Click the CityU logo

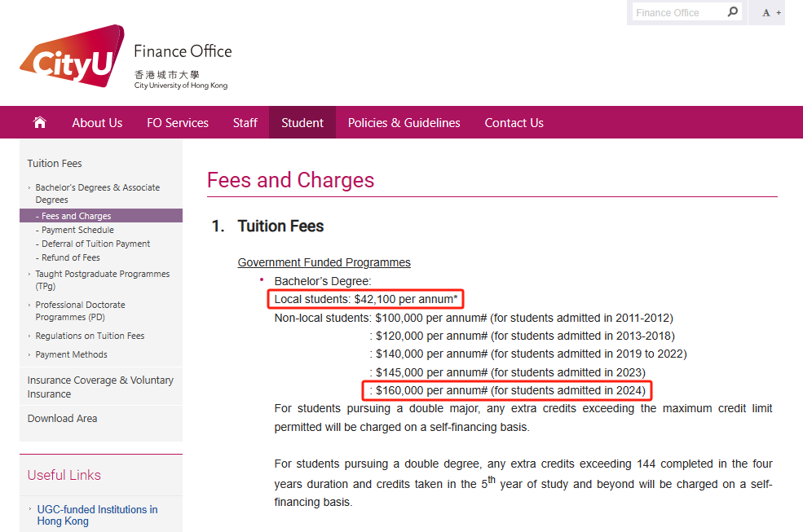[72, 58]
